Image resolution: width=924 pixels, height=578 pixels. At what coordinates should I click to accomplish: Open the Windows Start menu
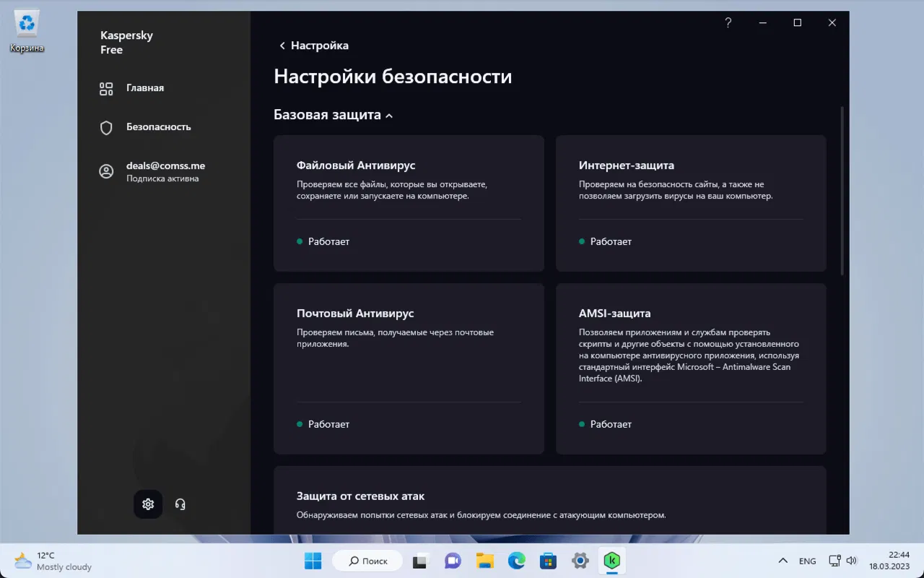point(313,561)
